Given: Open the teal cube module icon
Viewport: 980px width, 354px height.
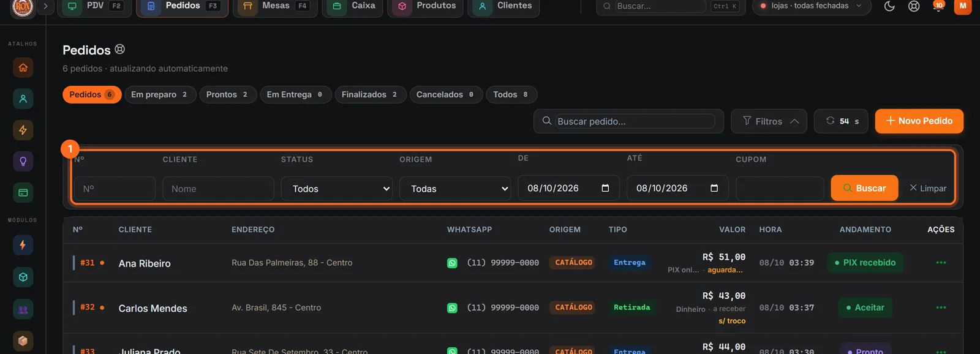Looking at the screenshot, I should (x=23, y=277).
